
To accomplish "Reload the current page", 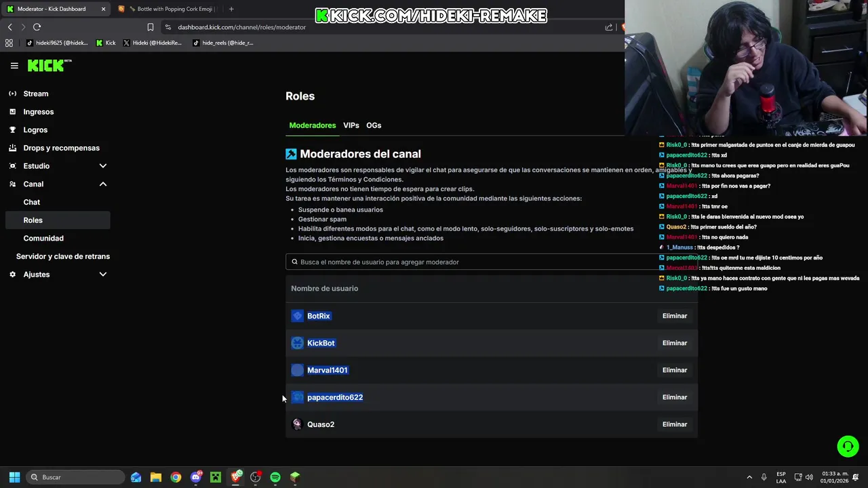I will pos(37,27).
